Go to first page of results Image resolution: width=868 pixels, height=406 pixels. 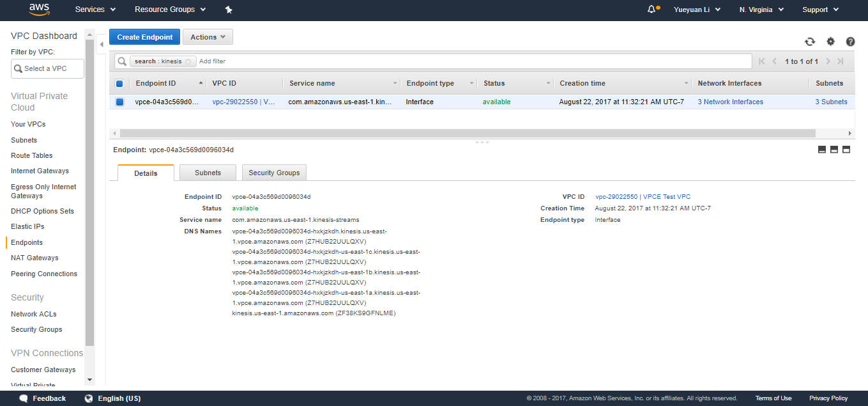(x=761, y=61)
